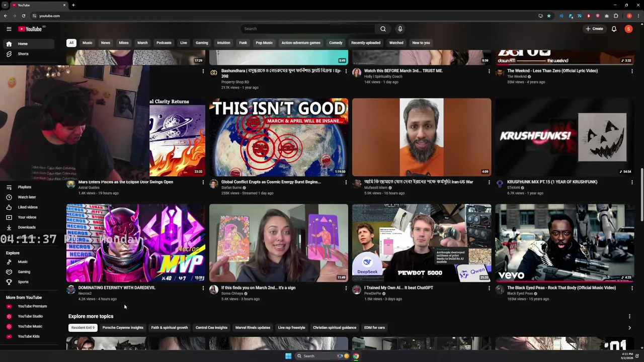
Task: Click the Chrome address bar URL
Action: pyautogui.click(x=50, y=16)
